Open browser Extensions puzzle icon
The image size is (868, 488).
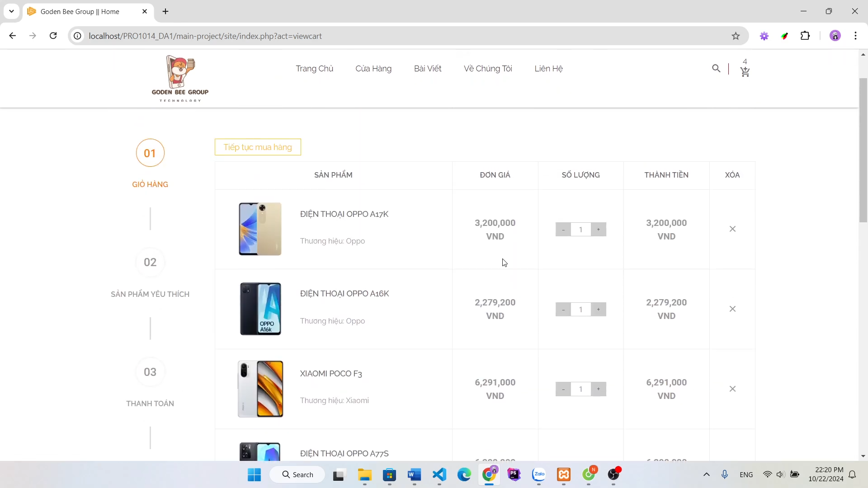tap(805, 36)
